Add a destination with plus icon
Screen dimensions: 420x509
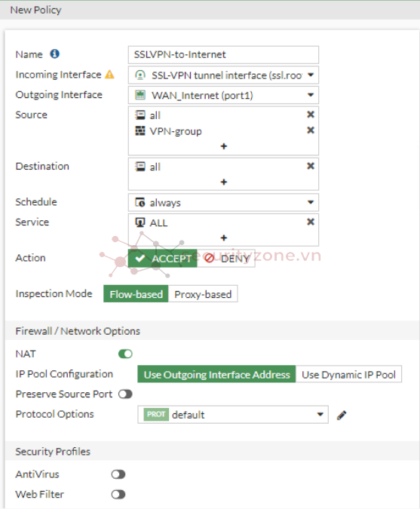click(224, 182)
